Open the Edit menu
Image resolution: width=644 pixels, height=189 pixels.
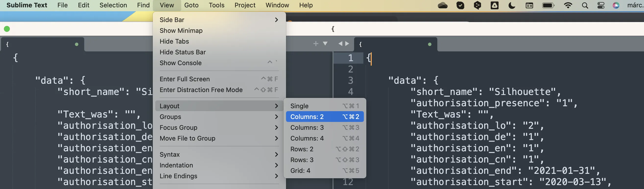click(x=83, y=5)
